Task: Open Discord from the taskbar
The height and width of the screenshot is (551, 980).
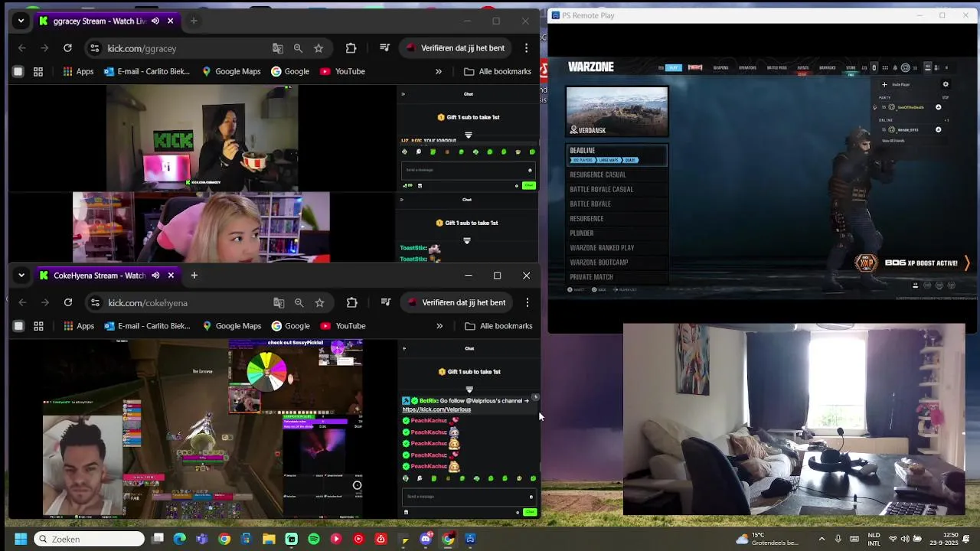Action: [x=426, y=539]
